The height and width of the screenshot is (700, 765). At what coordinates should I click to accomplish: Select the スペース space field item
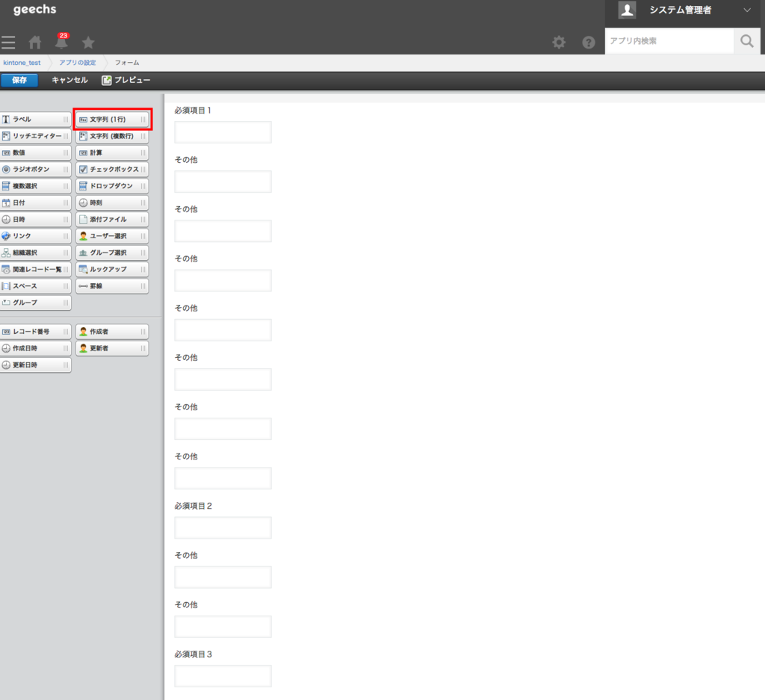[x=35, y=286]
